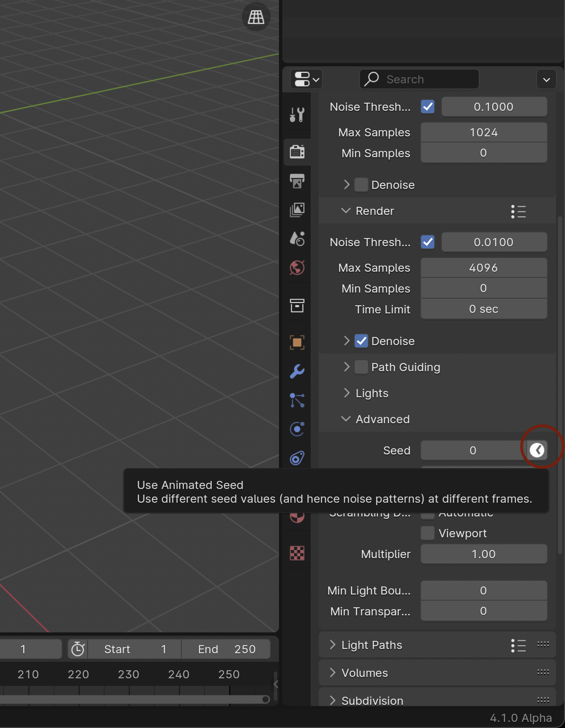Viewport: 565px width, 728px height.
Task: Open the Scene properties tab icon
Action: click(297, 239)
